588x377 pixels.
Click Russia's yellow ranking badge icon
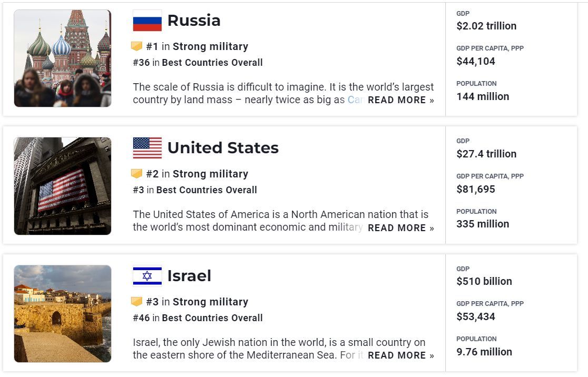pyautogui.click(x=137, y=46)
